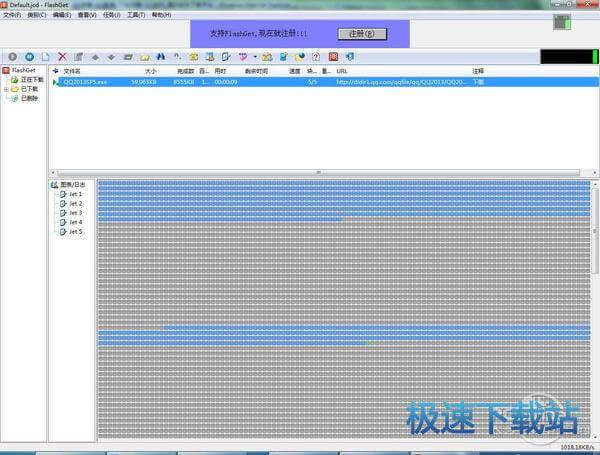
Task: Click the gray drop zone icon top right
Action: pos(562,22)
